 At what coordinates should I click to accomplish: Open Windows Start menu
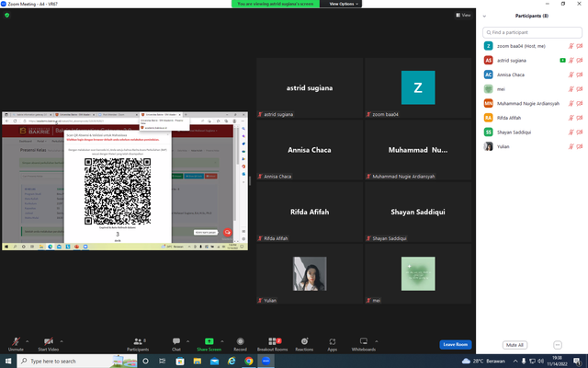click(x=8, y=361)
